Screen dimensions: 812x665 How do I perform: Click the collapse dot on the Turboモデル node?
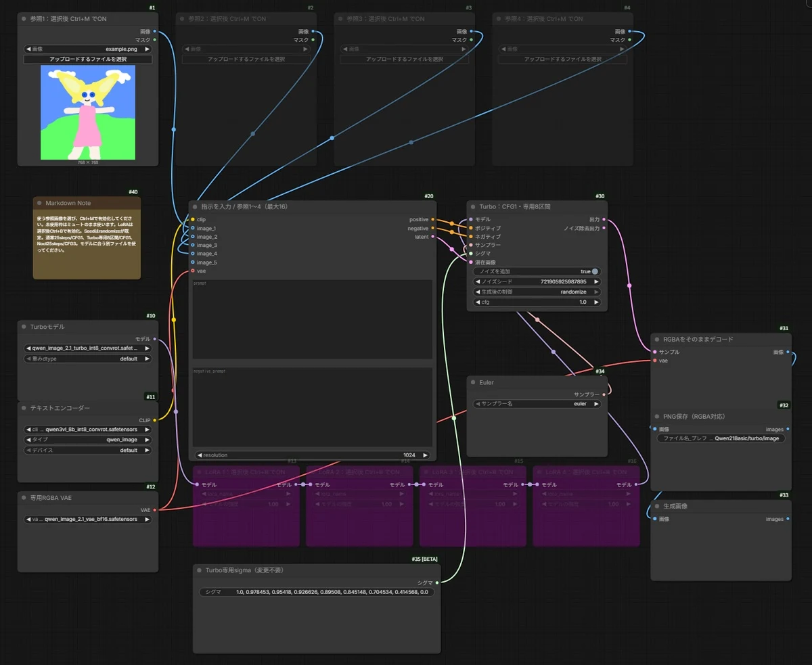(24, 327)
